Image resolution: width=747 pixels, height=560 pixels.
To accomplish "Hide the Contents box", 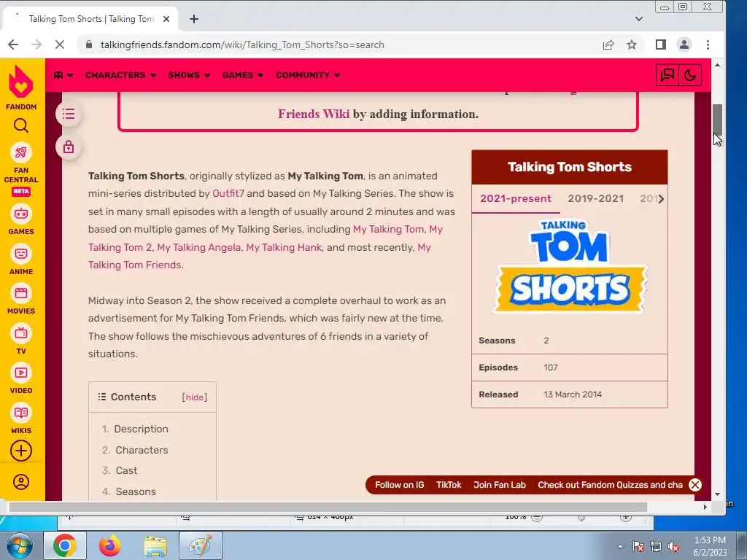I will click(194, 397).
